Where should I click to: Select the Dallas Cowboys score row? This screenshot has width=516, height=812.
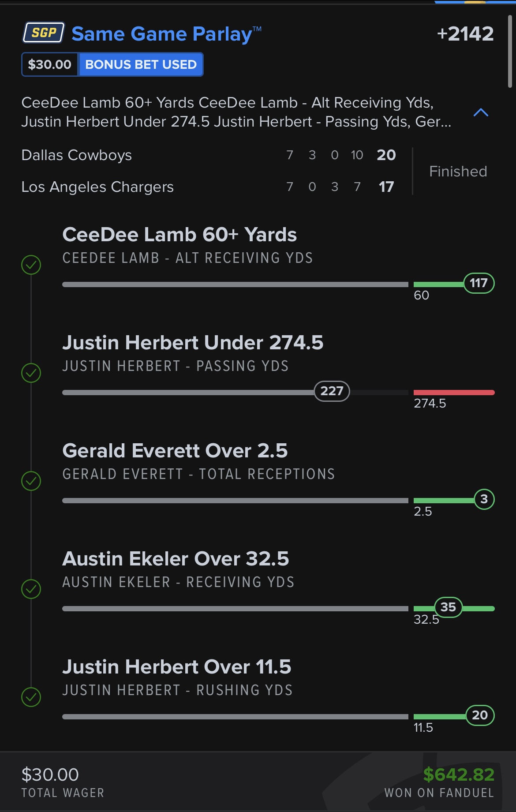click(209, 155)
